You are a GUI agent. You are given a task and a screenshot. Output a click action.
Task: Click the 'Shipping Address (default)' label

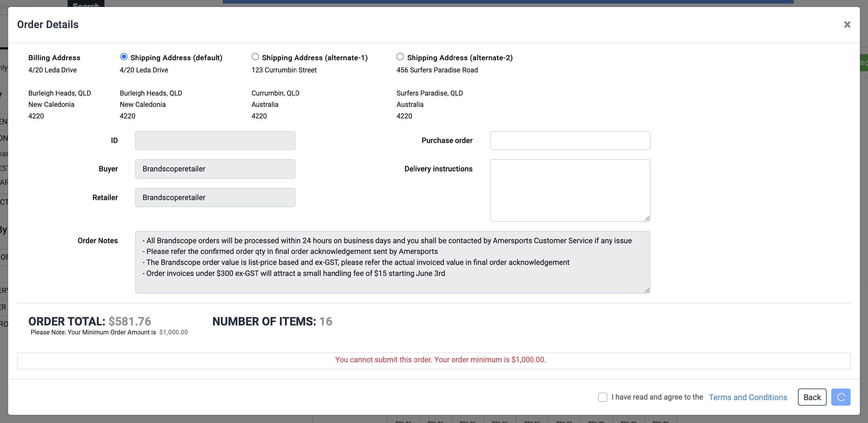coord(176,58)
